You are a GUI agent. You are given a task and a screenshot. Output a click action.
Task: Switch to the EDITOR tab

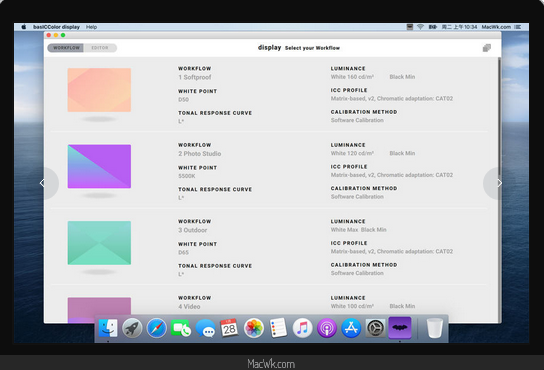[100, 48]
